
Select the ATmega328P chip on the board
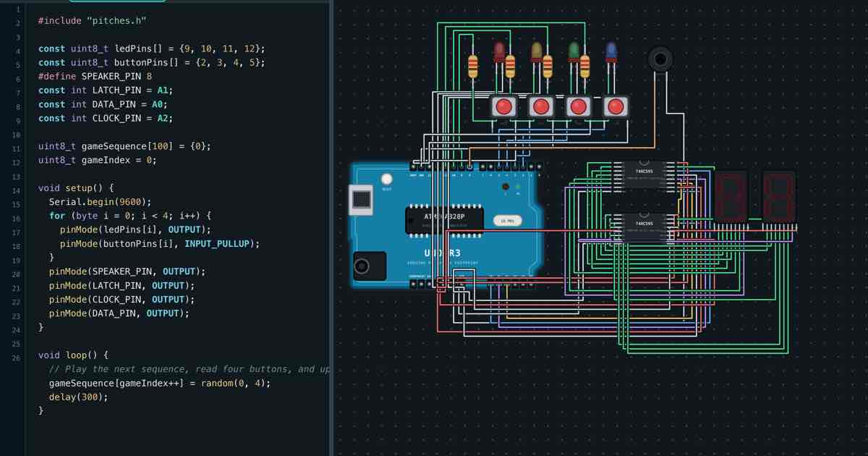[443, 220]
